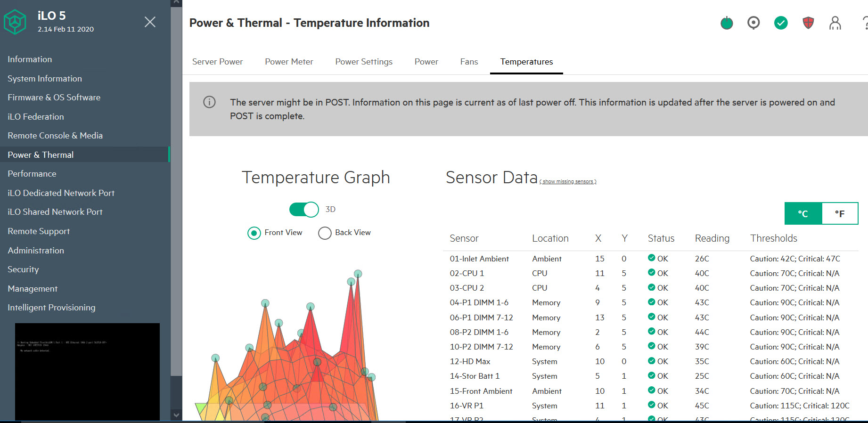The width and height of the screenshot is (868, 423).
Task: Select the Back View radio button
Action: [325, 233]
